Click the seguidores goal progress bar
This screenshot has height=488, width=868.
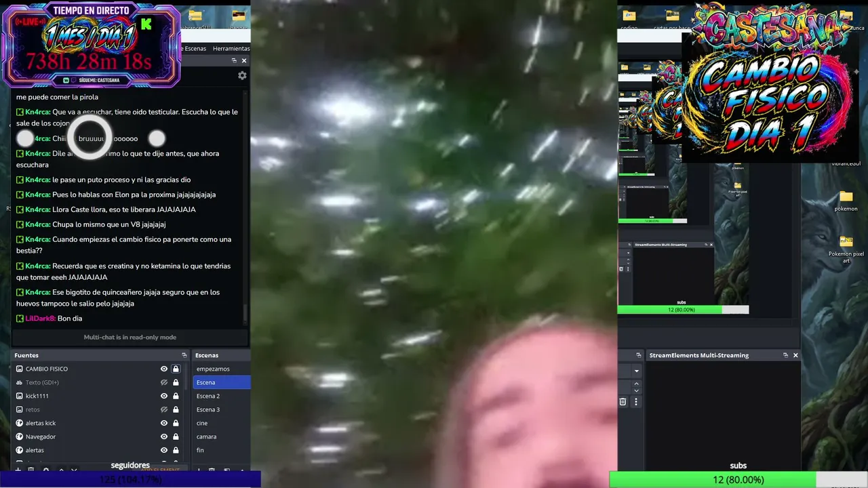[x=130, y=480]
